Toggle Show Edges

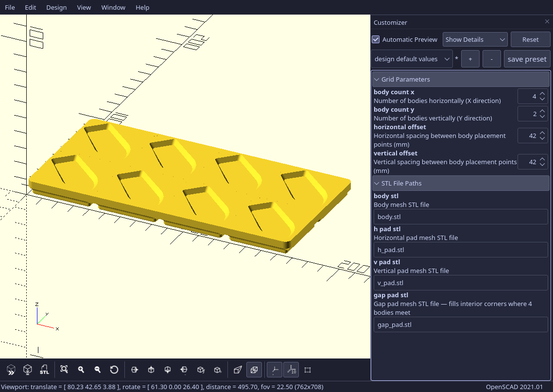(308, 370)
